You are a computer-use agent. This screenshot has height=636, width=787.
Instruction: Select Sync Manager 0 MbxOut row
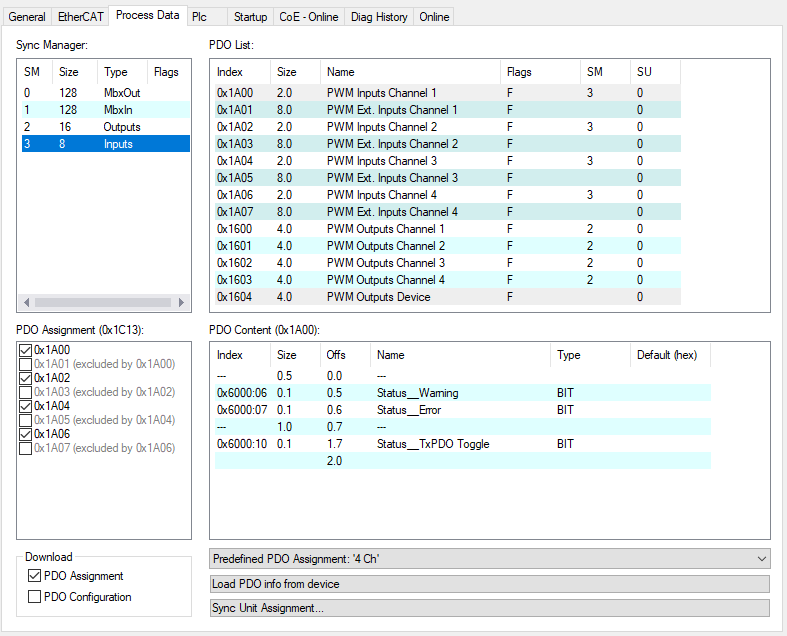(105, 93)
